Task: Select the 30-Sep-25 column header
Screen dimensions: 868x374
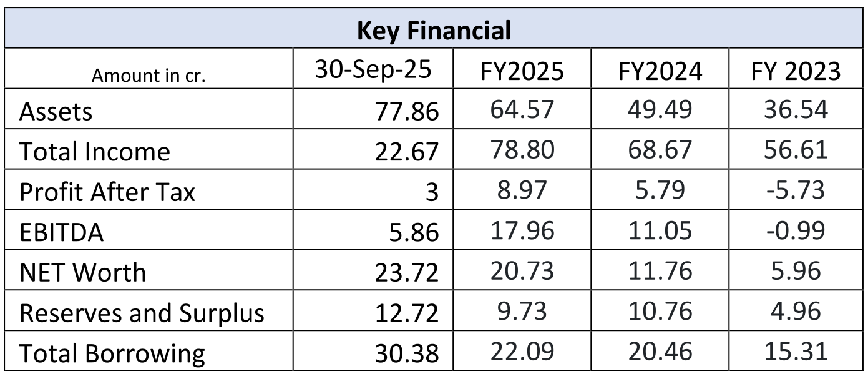Action: [x=373, y=70]
